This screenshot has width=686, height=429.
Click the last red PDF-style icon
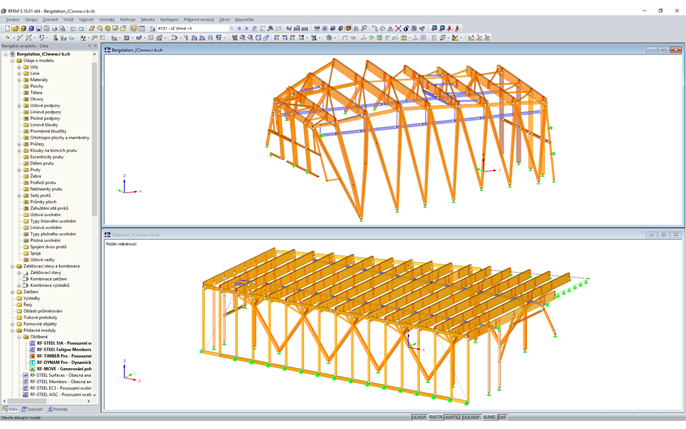(x=458, y=28)
